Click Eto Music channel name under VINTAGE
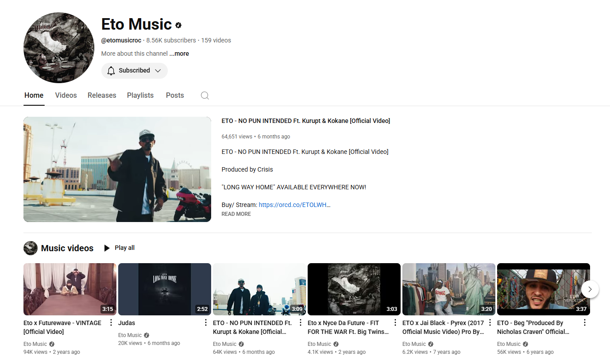The height and width of the screenshot is (364, 610). pyautogui.click(x=35, y=344)
